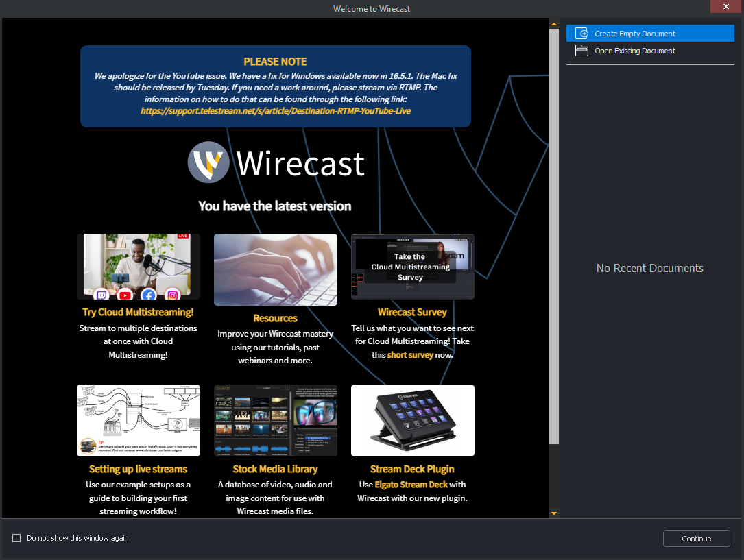The image size is (744, 560).
Task: Follow the short survey link
Action: click(411, 354)
